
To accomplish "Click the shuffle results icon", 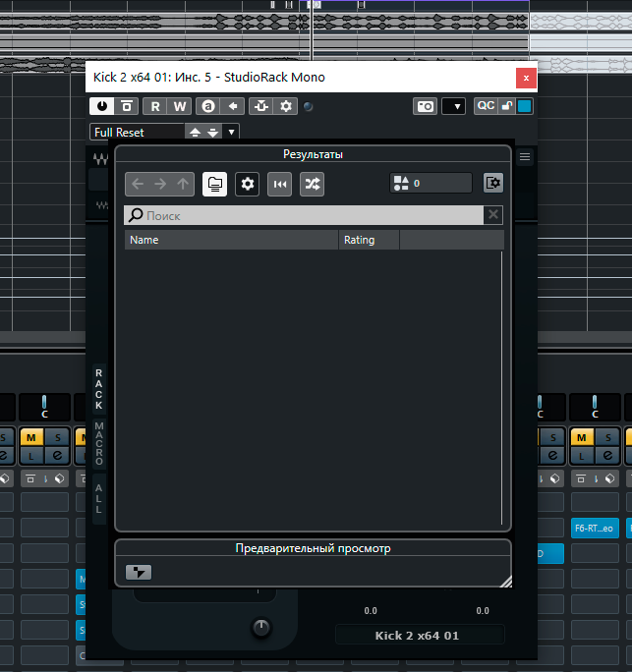I will point(313,185).
